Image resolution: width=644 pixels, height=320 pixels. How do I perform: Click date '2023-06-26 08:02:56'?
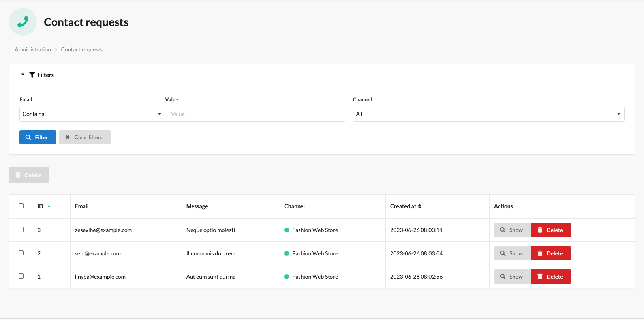[x=416, y=277]
